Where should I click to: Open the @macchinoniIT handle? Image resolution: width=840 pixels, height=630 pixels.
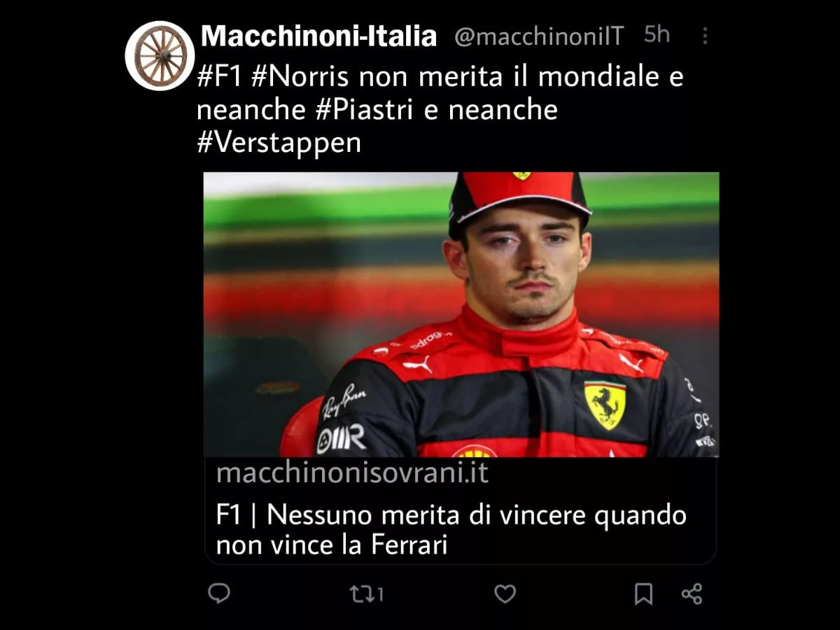(x=538, y=36)
